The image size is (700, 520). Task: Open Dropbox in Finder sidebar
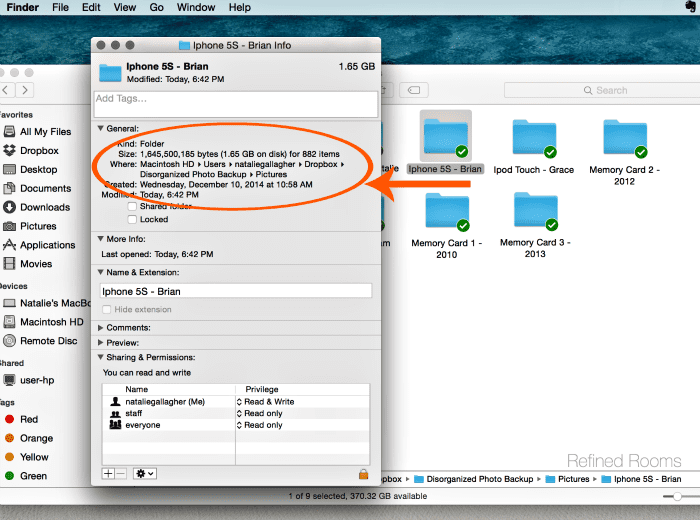31,150
